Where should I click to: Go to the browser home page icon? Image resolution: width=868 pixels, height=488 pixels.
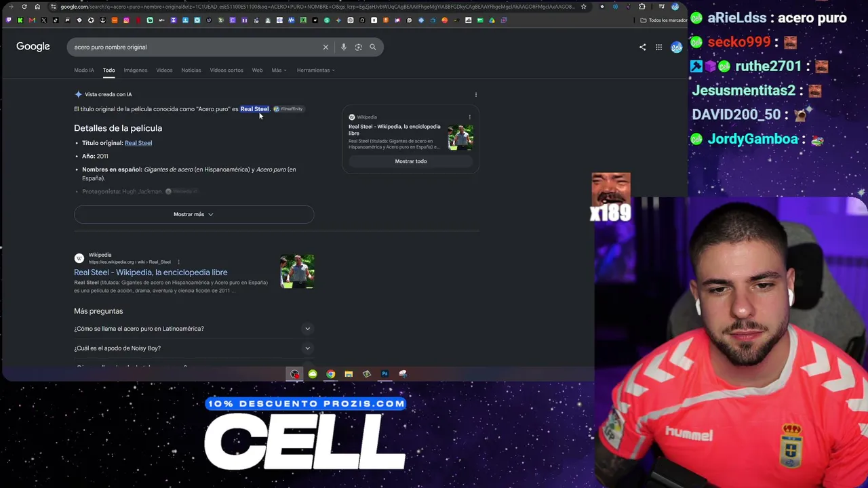(x=37, y=7)
